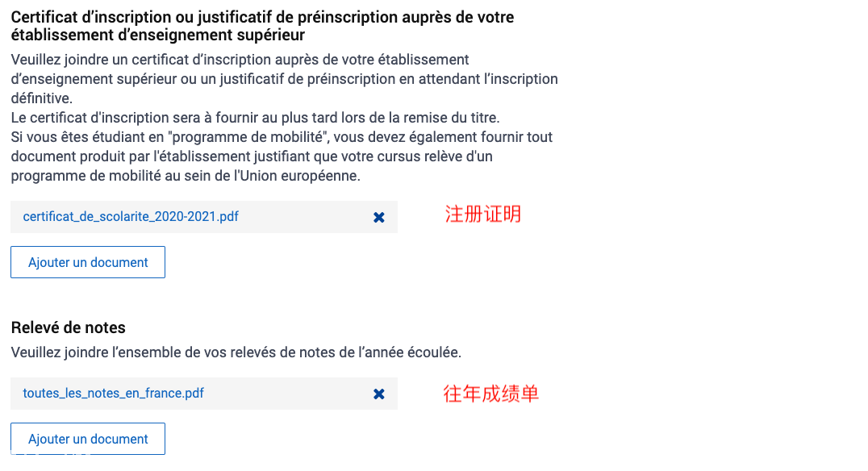Remove certificat_de_scolarite_2020-2021.pdf with its X icon
Image resolution: width=868 pixels, height=471 pixels.
[378, 218]
